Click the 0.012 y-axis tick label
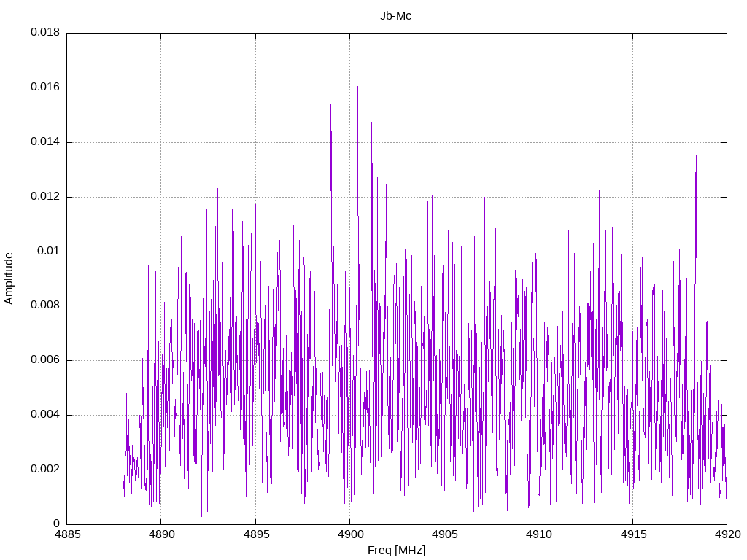Viewport: 747px width, 560px height. [45, 196]
